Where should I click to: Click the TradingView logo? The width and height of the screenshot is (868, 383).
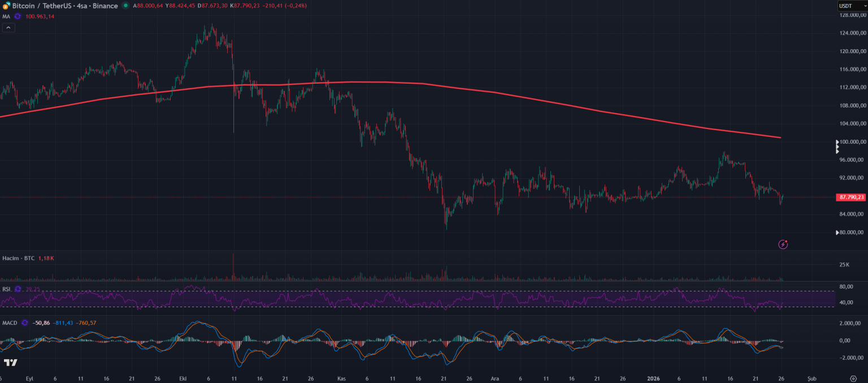coord(10,363)
